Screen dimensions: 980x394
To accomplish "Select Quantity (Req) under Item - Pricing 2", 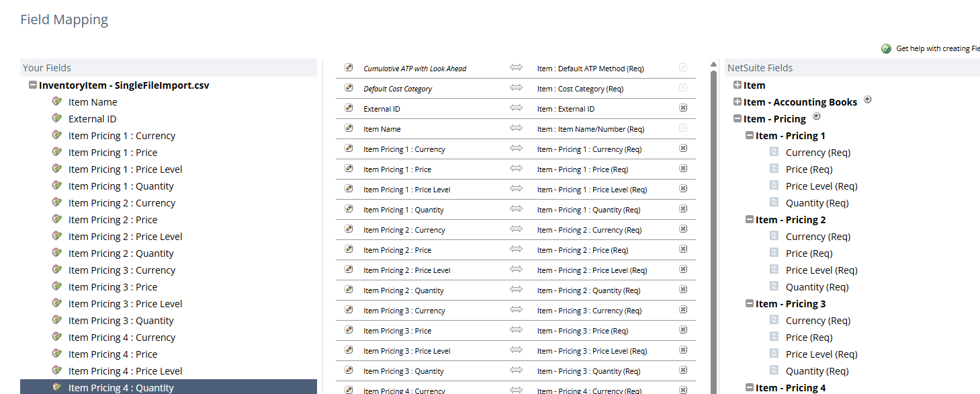I will click(x=817, y=287).
